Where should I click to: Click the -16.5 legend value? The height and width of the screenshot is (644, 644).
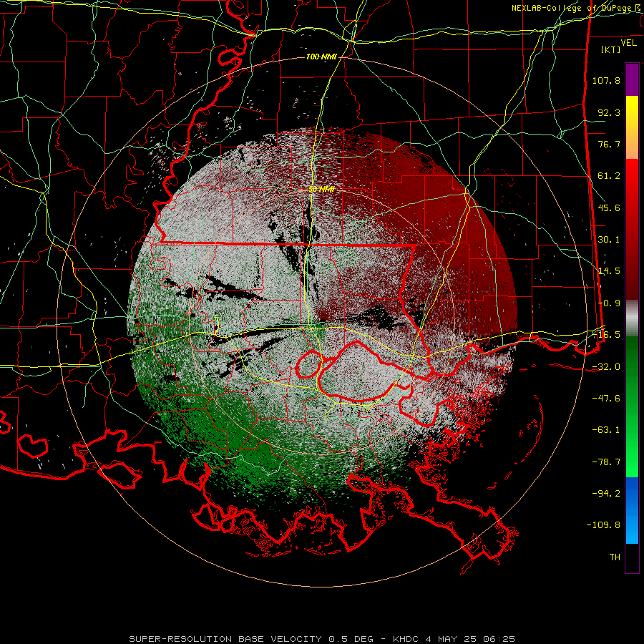click(606, 335)
